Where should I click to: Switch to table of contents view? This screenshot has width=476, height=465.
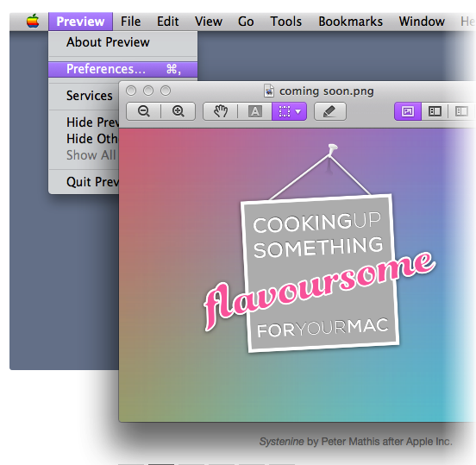coord(461,111)
